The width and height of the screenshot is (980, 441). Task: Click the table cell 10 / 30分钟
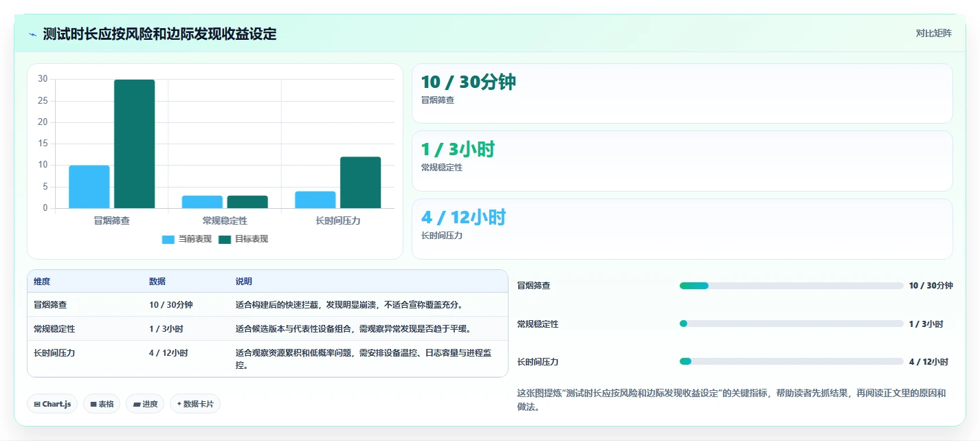click(170, 304)
